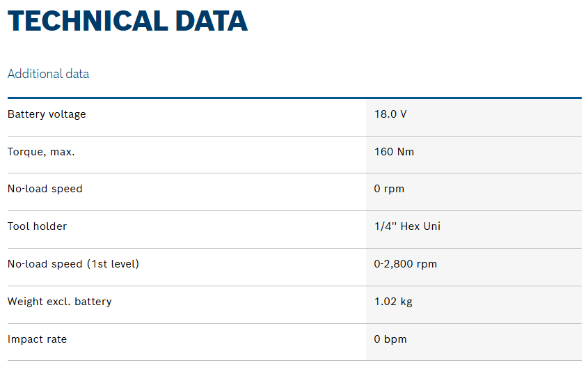
Task: Click "(1st level)" text in speed row
Action: pos(113,264)
